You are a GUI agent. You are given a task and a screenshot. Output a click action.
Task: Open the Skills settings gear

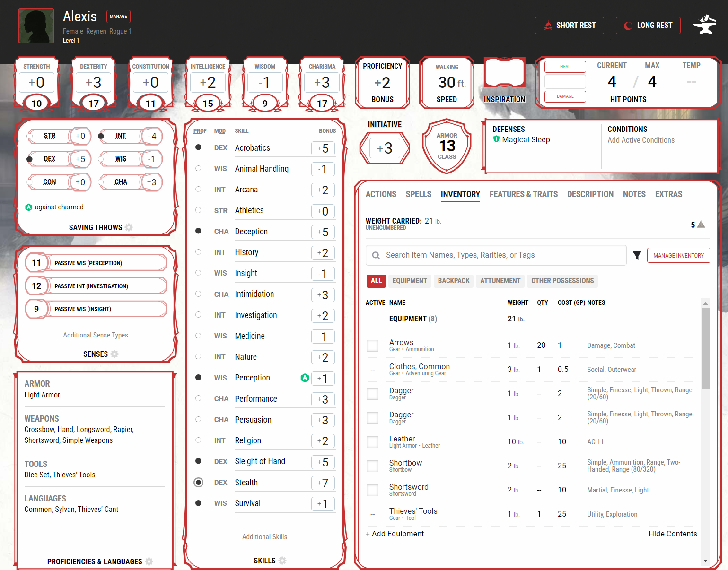[x=282, y=561]
